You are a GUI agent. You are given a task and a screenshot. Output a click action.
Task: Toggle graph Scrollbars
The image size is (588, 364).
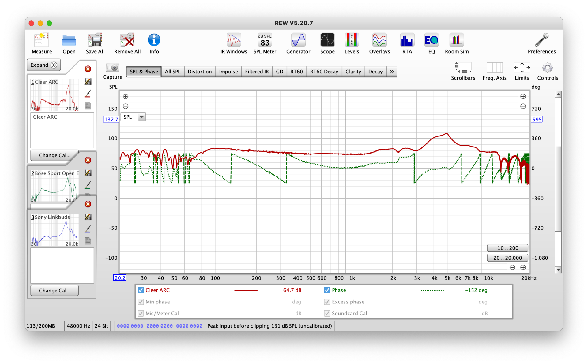coord(463,68)
